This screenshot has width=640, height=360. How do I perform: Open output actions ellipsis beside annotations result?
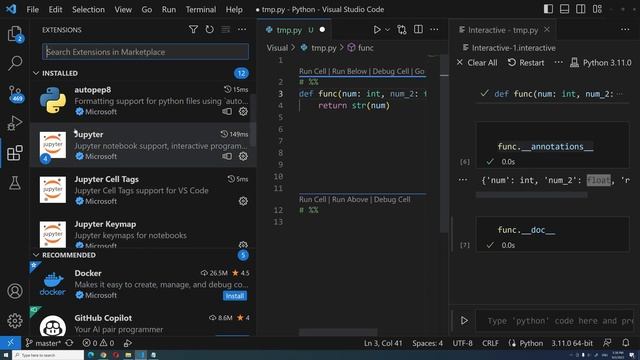[x=462, y=180]
